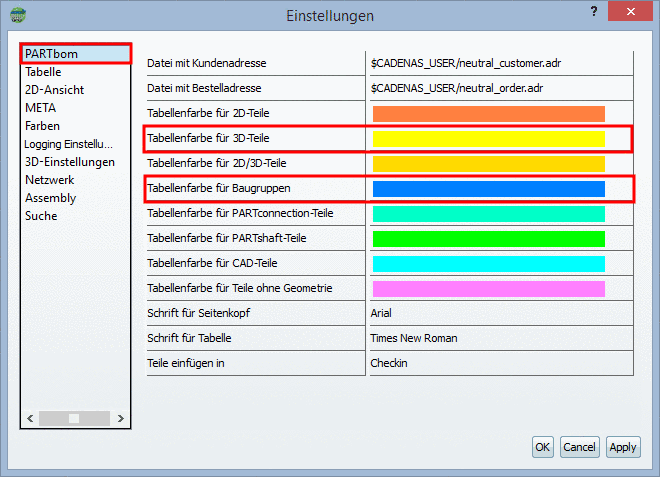
Task: Click the right scroll arrow of category list
Action: 121,418
